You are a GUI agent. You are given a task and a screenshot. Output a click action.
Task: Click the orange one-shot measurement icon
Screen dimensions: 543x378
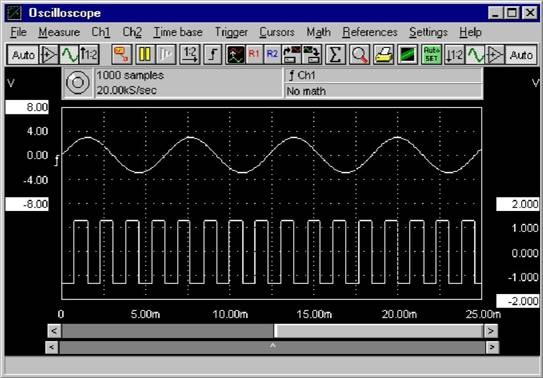click(x=122, y=55)
